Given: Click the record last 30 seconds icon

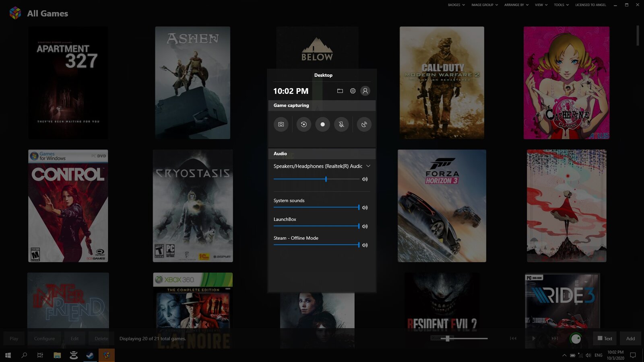Looking at the screenshot, I should 304,124.
